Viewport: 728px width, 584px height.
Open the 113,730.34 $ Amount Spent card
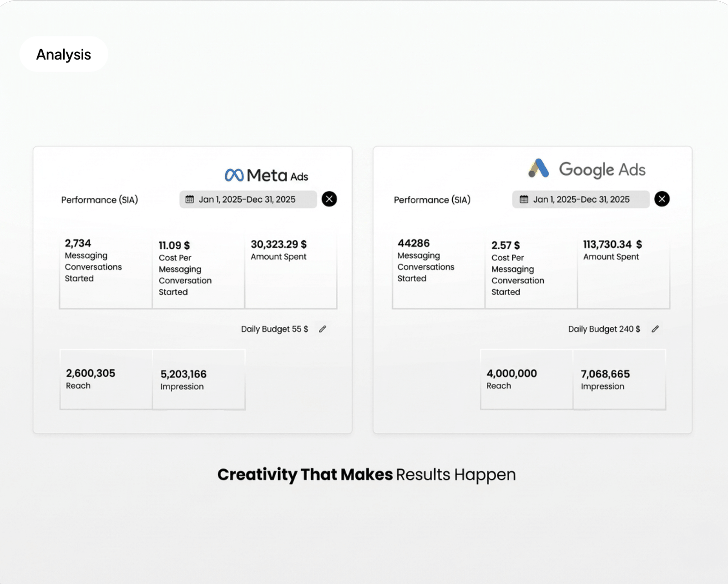click(x=624, y=269)
